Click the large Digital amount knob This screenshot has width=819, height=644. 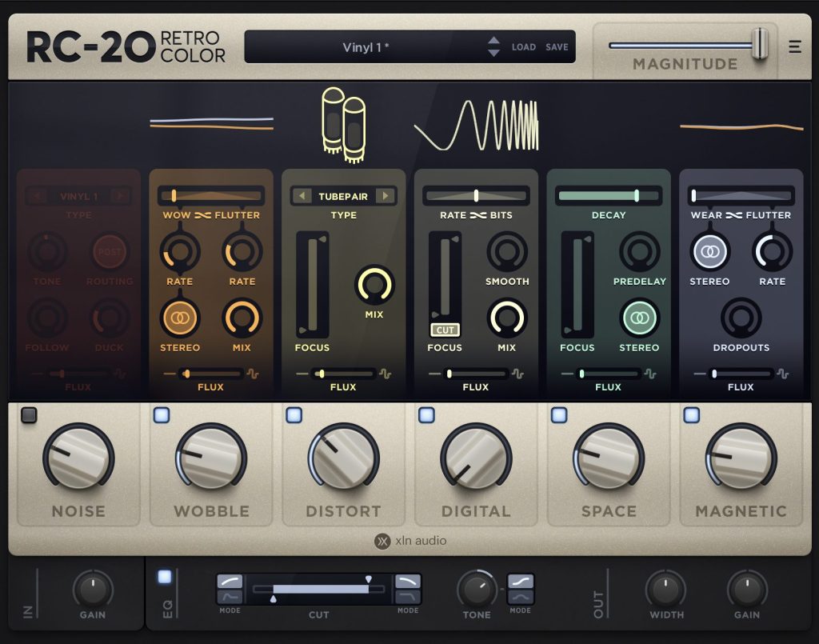[477, 458]
